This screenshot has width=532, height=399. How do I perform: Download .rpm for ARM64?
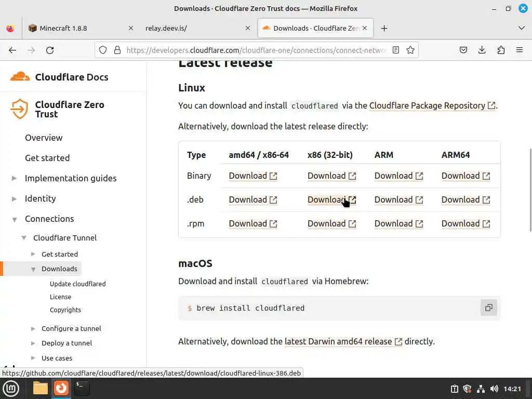click(465, 223)
